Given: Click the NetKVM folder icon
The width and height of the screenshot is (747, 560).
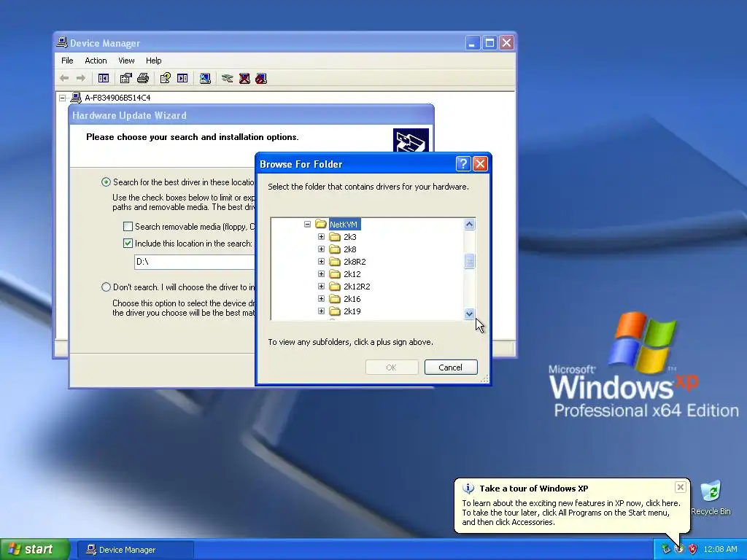Looking at the screenshot, I should tap(321, 224).
